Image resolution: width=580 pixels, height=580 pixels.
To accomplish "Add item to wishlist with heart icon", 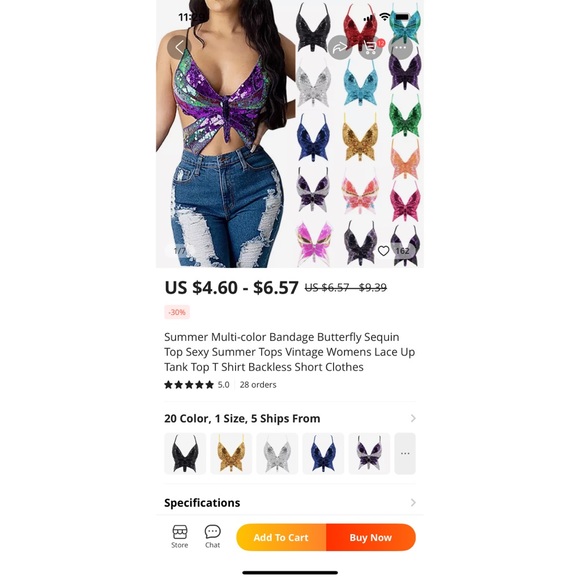I will point(384,251).
